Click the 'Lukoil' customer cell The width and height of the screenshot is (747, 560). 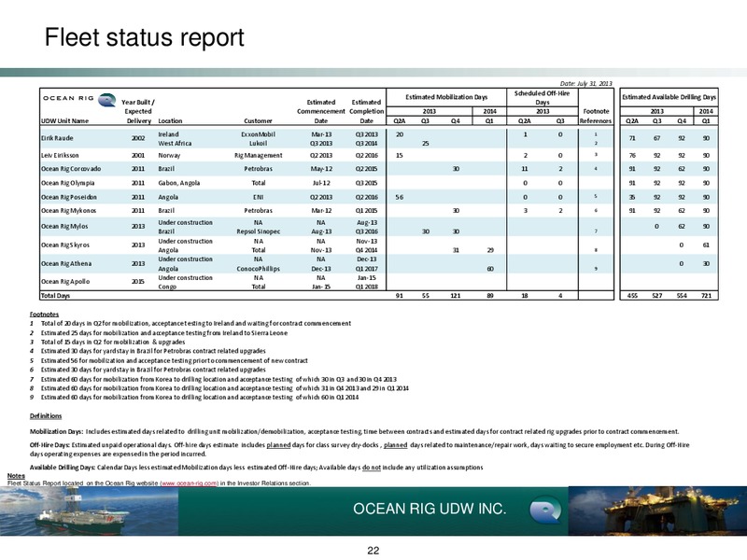pos(259,144)
